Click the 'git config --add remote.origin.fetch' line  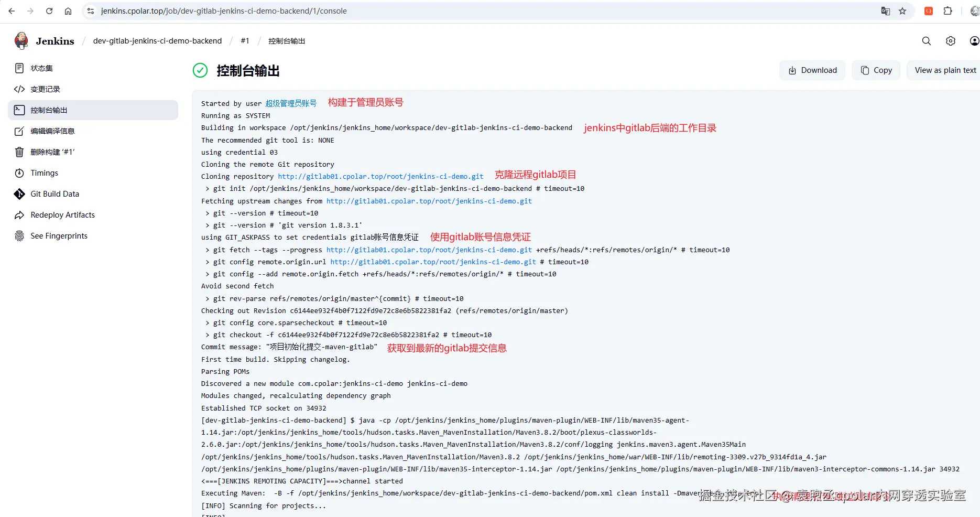pyautogui.click(x=380, y=274)
